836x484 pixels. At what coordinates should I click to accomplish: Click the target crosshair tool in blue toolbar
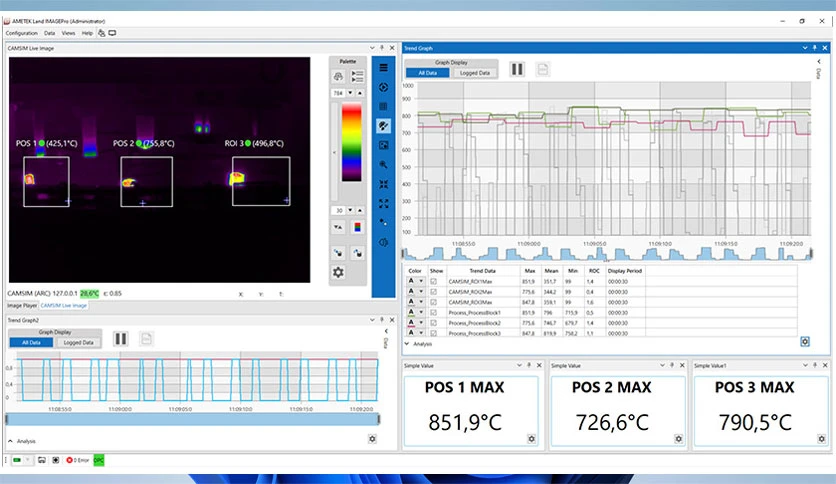[x=383, y=87]
